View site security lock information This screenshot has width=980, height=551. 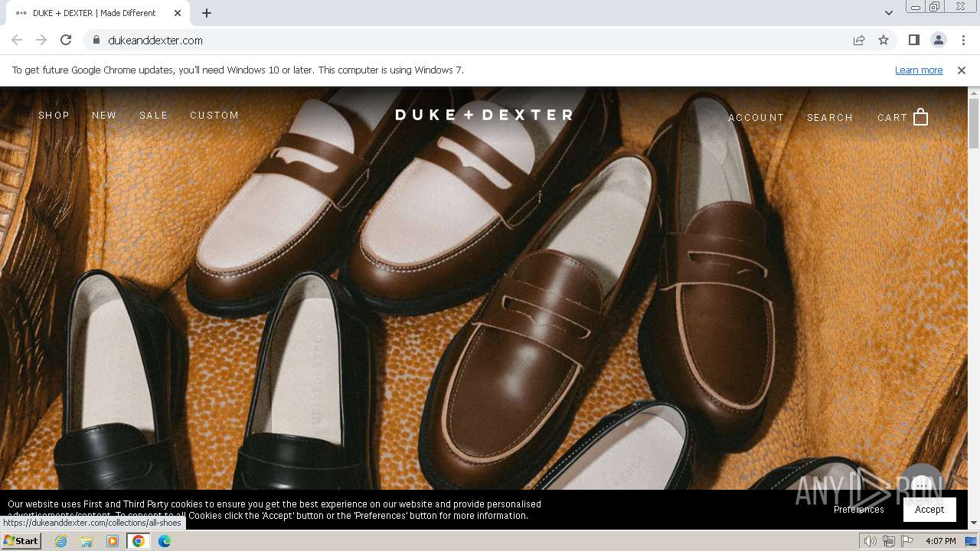tap(96, 40)
